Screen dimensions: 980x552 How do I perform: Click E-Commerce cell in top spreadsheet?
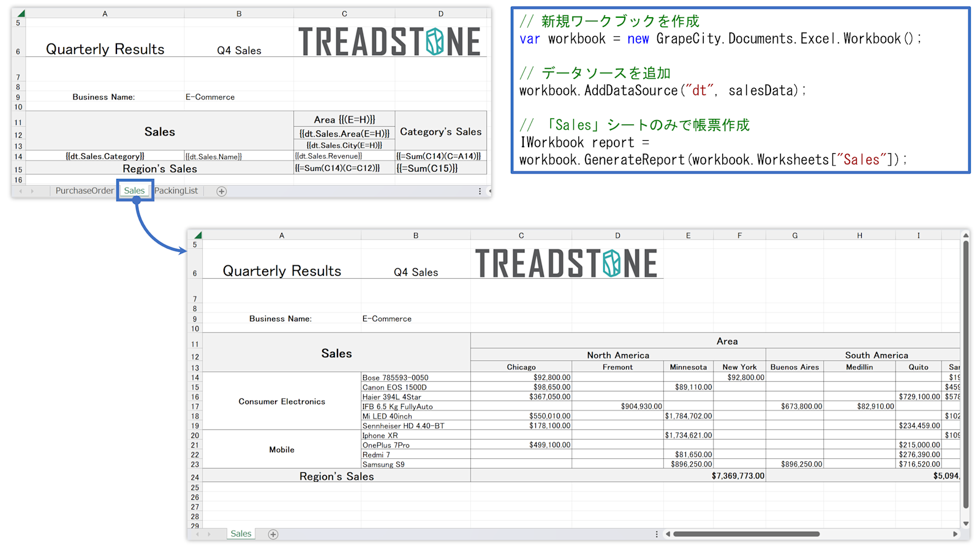(x=239, y=97)
